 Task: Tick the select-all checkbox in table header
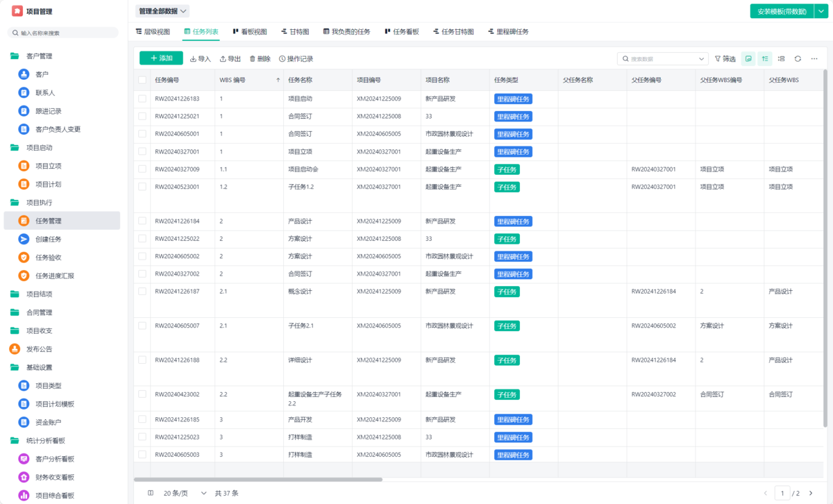coord(142,80)
